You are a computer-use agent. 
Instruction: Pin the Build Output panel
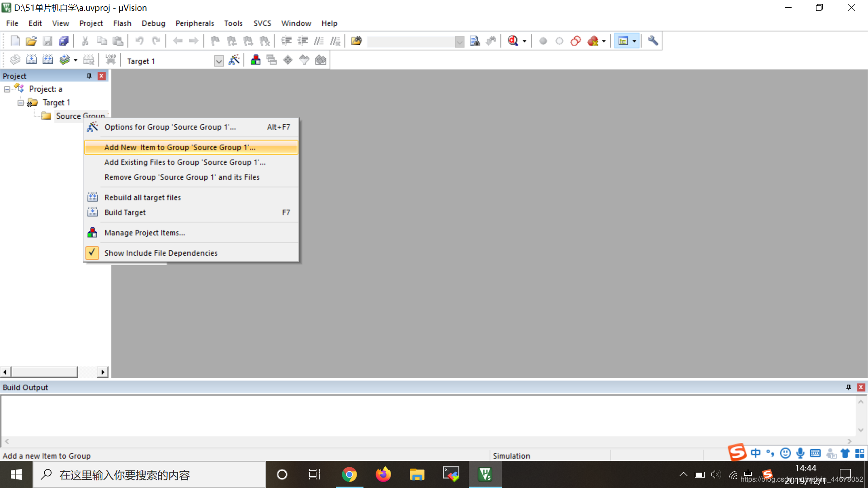849,387
